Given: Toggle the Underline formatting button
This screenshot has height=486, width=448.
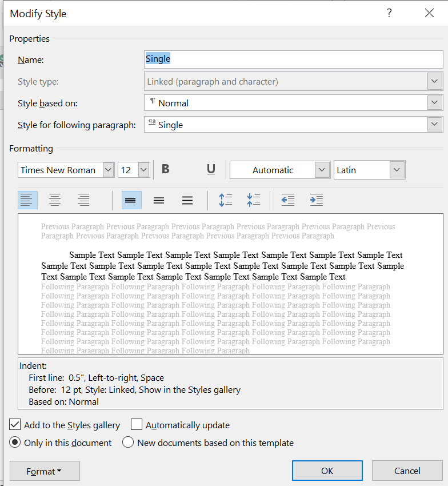Looking at the screenshot, I should point(211,169).
